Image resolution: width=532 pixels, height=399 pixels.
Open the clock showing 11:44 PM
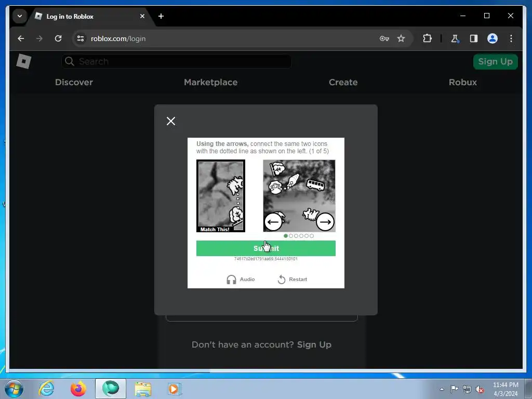506,389
